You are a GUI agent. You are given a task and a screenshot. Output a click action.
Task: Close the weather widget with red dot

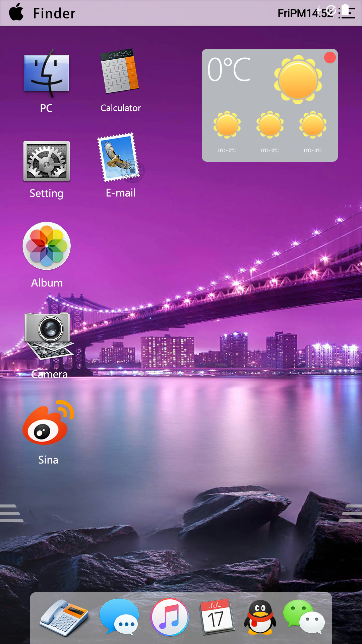click(x=330, y=58)
